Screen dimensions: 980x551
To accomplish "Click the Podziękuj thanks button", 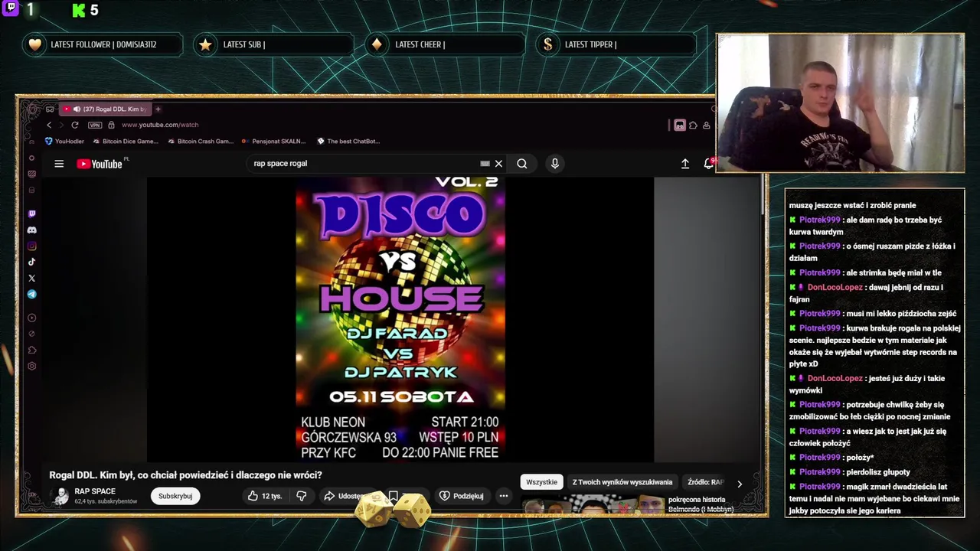I will click(461, 496).
